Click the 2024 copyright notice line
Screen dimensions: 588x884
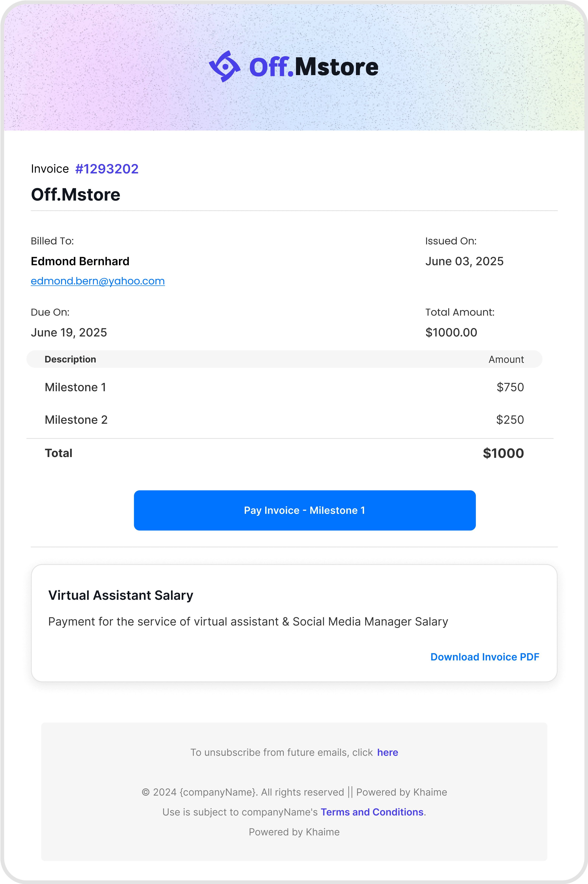coord(294,792)
